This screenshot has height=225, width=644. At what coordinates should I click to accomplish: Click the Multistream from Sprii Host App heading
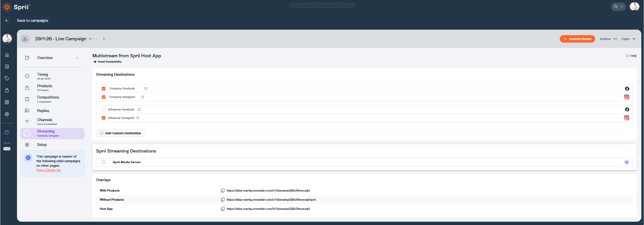coord(127,56)
